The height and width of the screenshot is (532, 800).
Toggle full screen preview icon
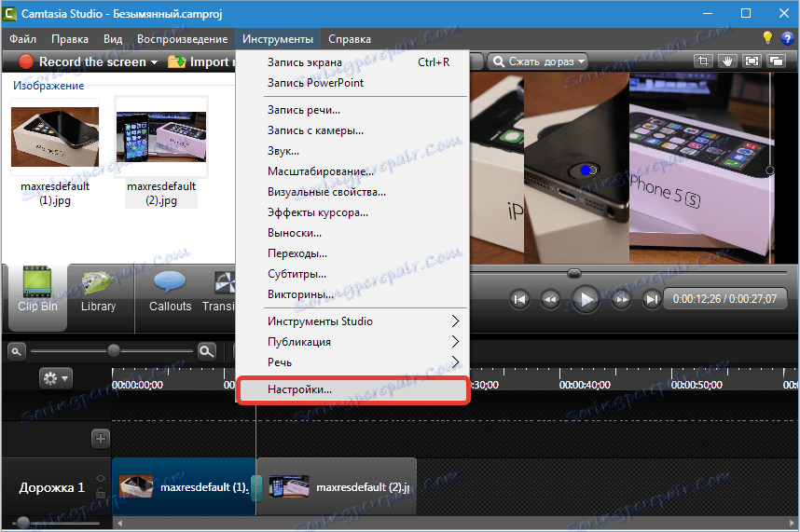[x=752, y=61]
